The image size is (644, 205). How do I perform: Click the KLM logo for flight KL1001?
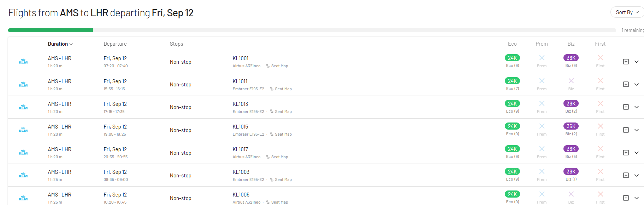click(23, 62)
